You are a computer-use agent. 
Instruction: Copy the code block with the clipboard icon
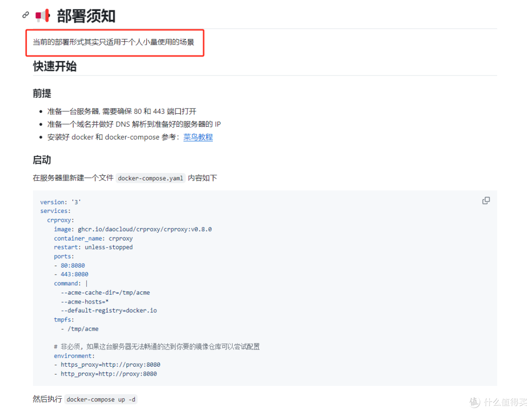[486, 201]
